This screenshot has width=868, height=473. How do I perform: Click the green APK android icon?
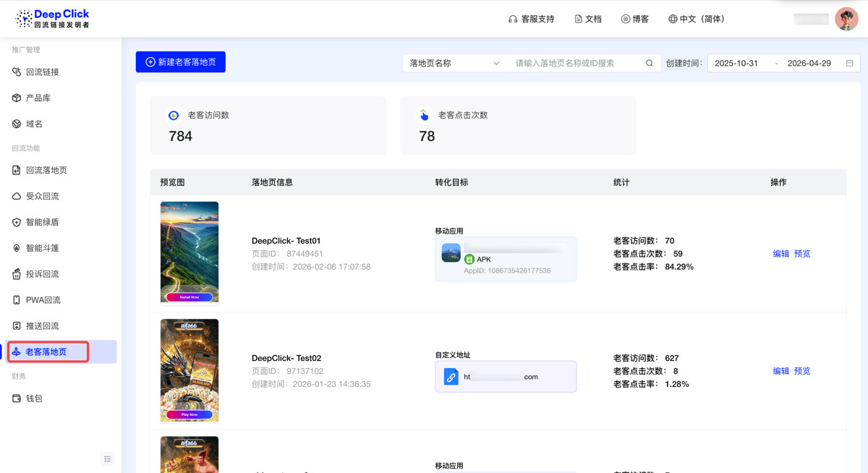click(x=469, y=259)
